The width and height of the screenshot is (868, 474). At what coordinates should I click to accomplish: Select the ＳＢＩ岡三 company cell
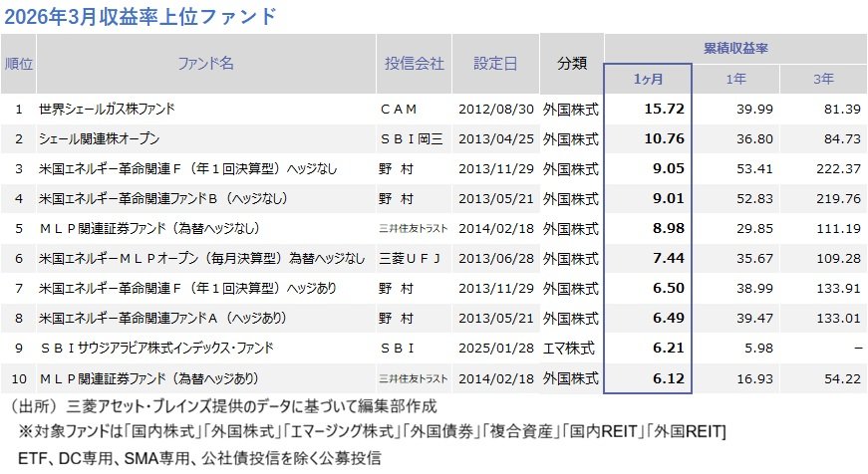coord(411,139)
